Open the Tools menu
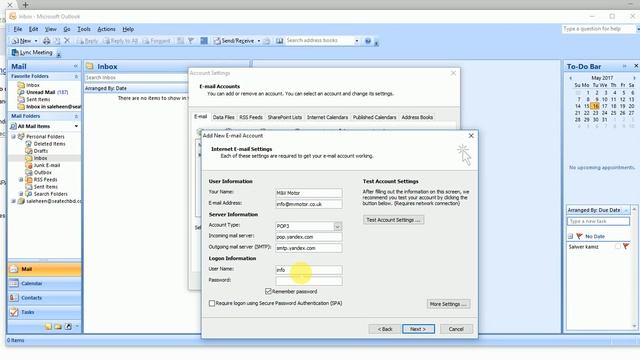This screenshot has width=640, height=360. [x=84, y=29]
